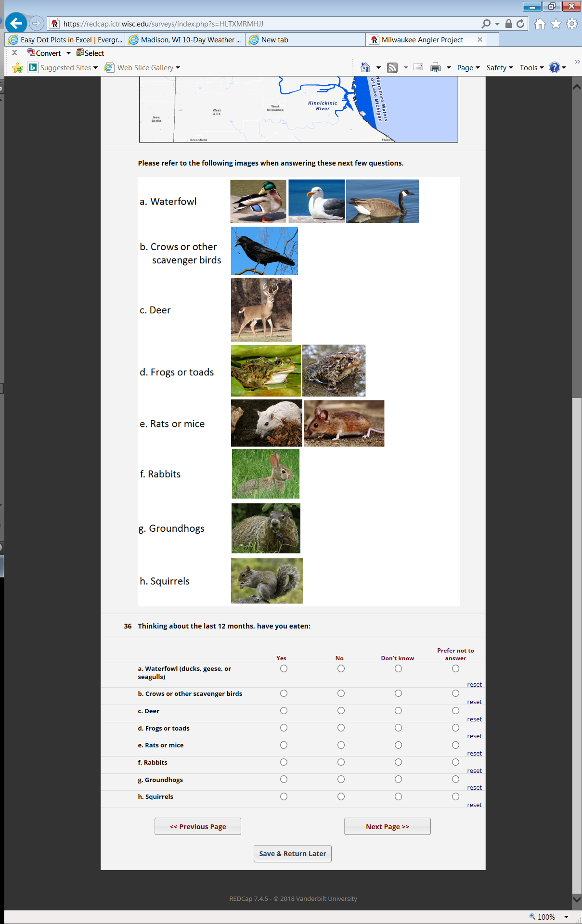Click the mallard duck thumbnail image
This screenshot has height=924, width=582.
click(x=259, y=201)
